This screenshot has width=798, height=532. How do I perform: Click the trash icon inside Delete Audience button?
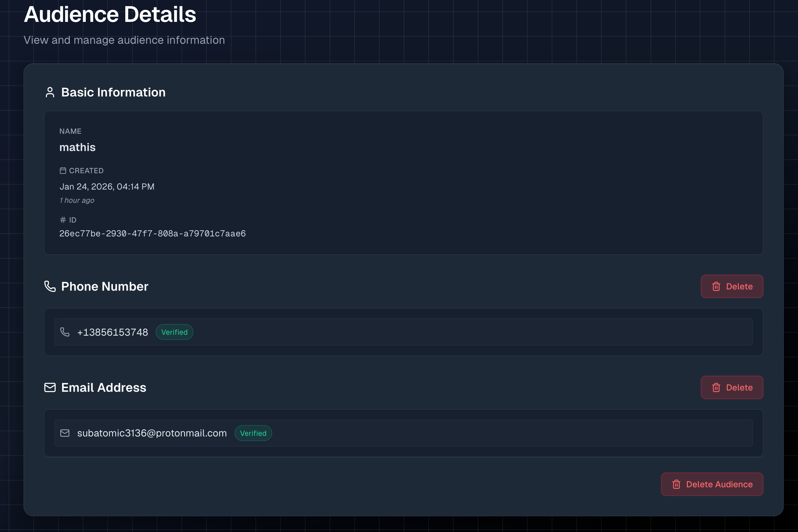676,484
